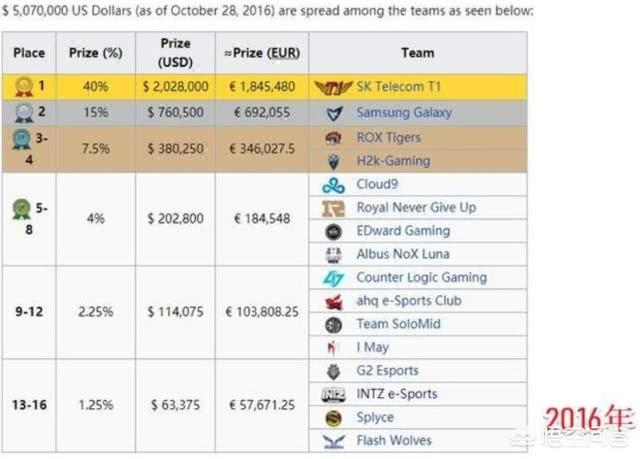This screenshot has height=459, width=640.
Task: Click the Counter Logic Gaming logo
Action: (x=334, y=278)
